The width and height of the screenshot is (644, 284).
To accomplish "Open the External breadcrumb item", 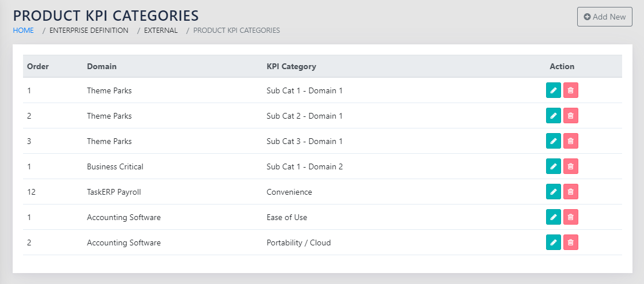I will coord(161,31).
